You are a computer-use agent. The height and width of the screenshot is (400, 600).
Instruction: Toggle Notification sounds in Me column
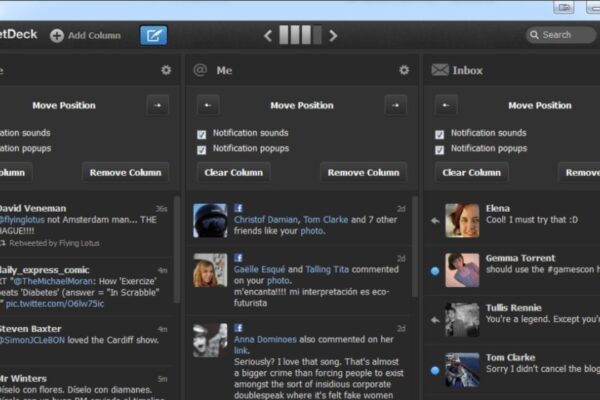(201, 134)
